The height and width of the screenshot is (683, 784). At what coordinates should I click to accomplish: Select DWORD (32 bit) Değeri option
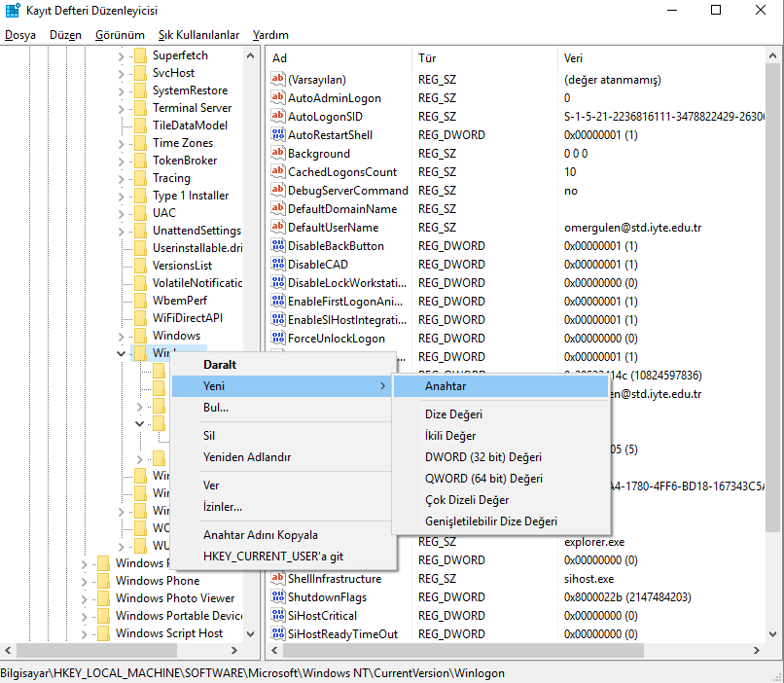(482, 457)
